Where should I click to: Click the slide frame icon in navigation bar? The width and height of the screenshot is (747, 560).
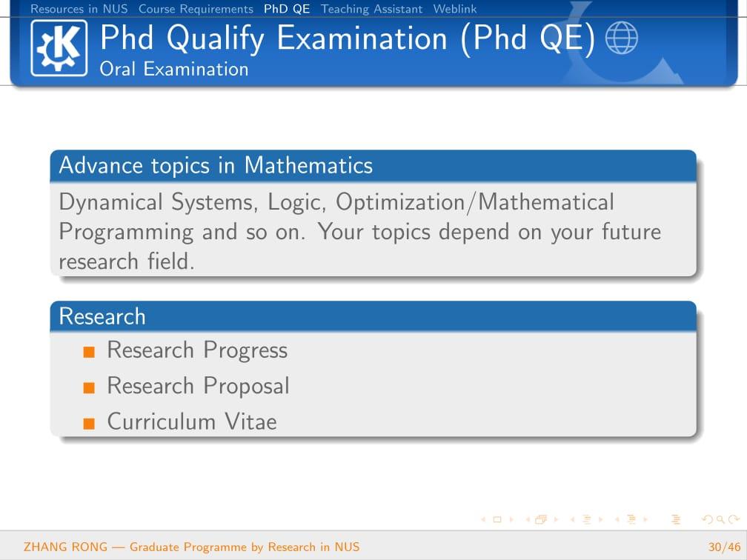point(497,520)
